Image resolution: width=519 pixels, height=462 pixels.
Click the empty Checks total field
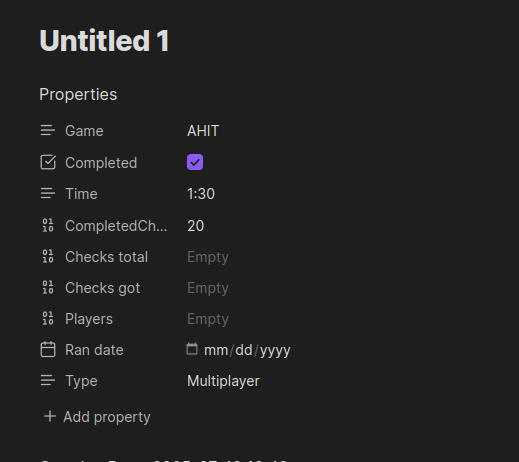(208, 257)
